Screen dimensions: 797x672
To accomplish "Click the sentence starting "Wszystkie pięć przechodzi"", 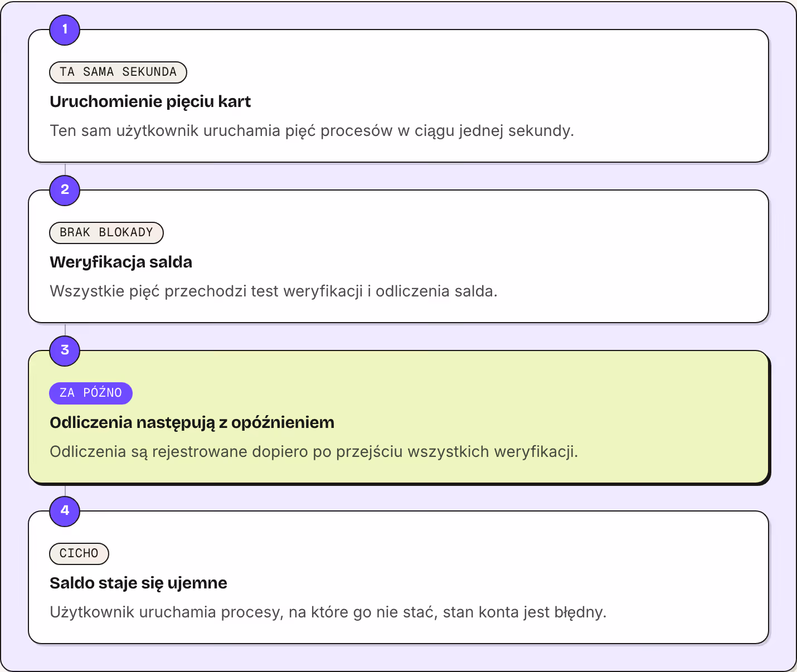I will 274,291.
